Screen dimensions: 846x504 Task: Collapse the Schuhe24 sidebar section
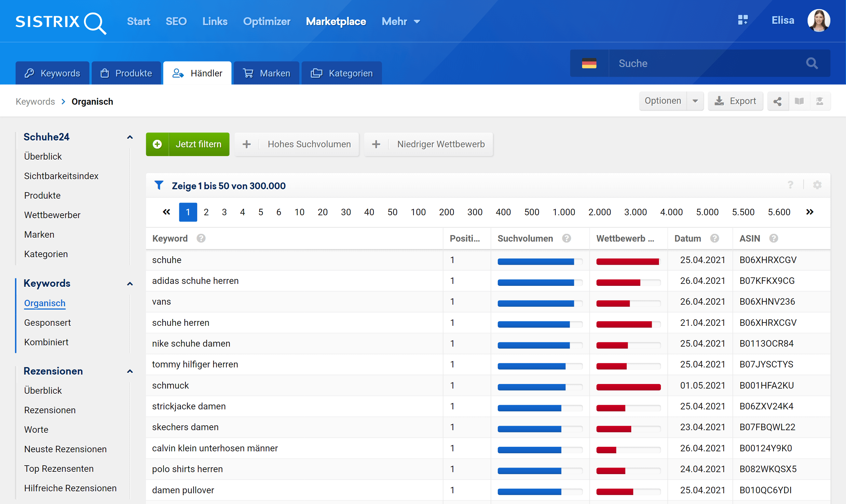130,137
